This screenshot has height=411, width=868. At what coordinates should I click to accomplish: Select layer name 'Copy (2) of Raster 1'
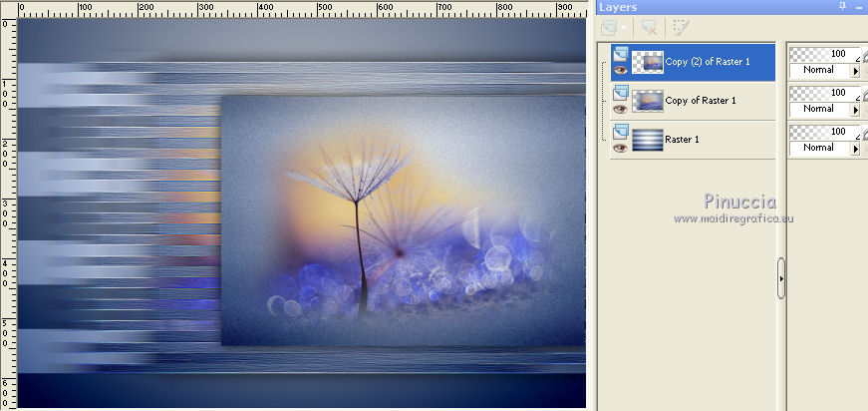pyautogui.click(x=708, y=62)
